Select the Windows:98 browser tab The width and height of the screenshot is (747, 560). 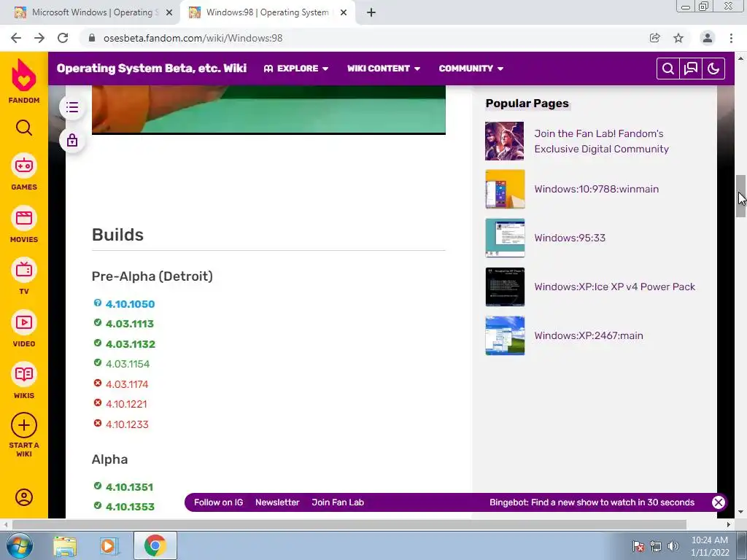pyautogui.click(x=267, y=13)
